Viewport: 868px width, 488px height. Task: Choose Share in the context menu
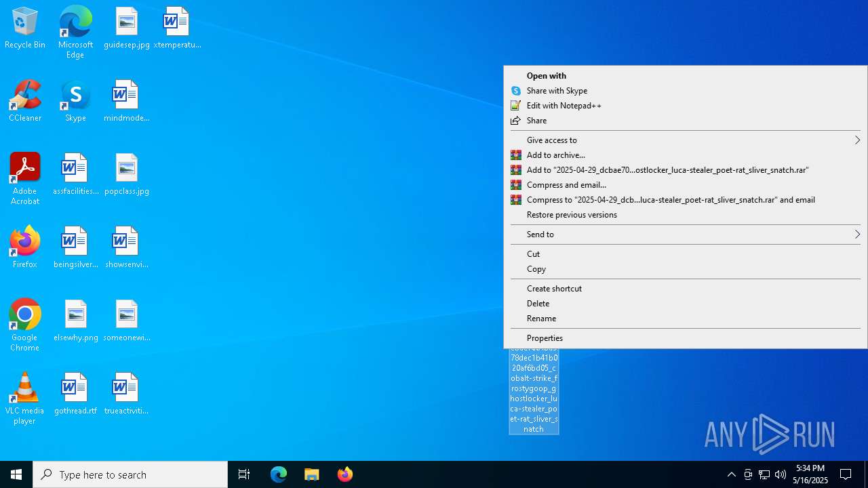coord(685,121)
